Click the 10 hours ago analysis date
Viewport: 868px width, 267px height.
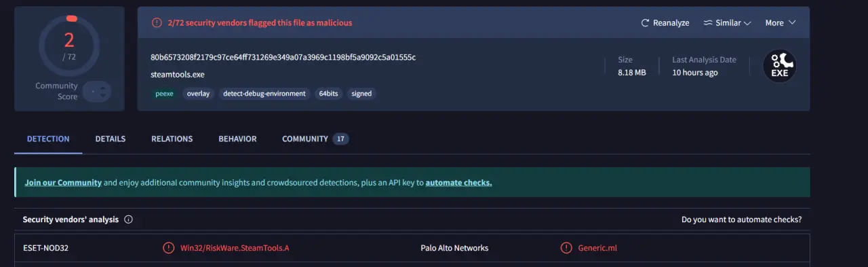(x=695, y=73)
